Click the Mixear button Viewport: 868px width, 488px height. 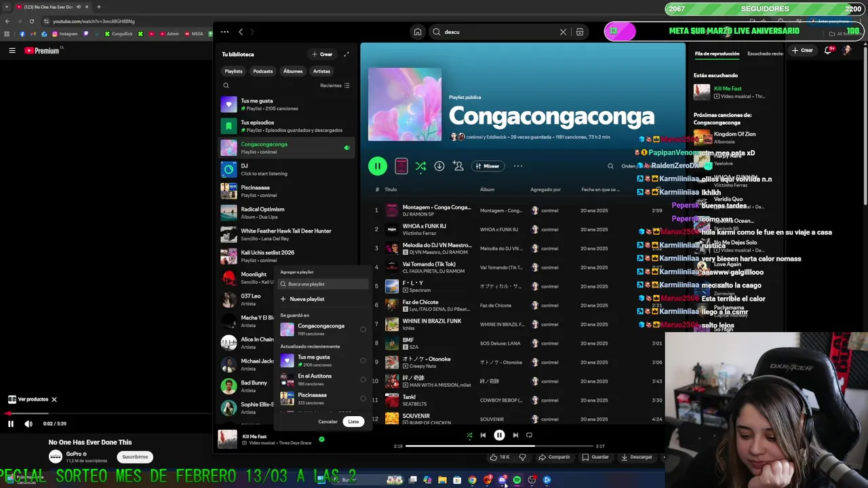pyautogui.click(x=488, y=166)
